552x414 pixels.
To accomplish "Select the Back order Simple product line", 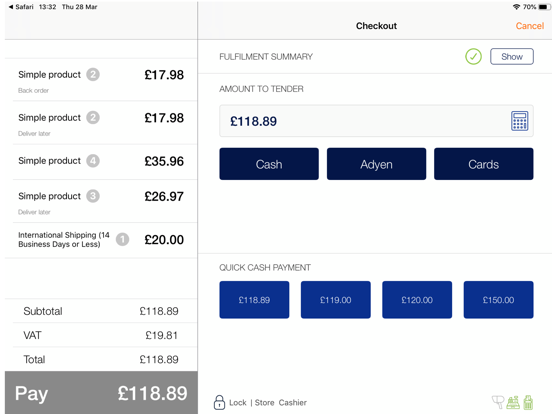I will [x=101, y=80].
